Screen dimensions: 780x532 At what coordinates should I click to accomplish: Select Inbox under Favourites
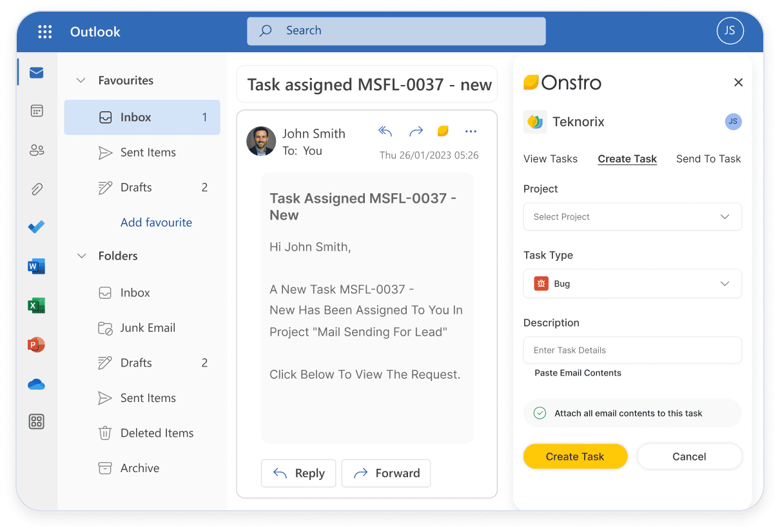142,117
